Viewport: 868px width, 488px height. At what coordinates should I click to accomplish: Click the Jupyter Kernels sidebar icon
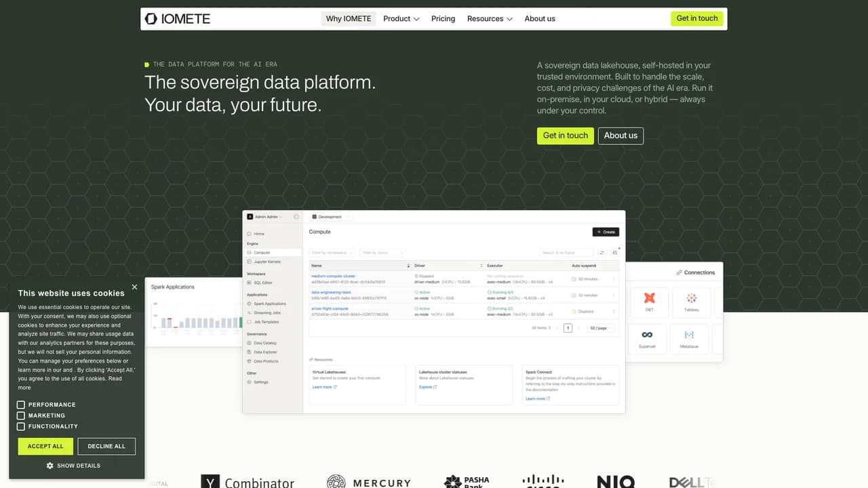[x=250, y=262]
